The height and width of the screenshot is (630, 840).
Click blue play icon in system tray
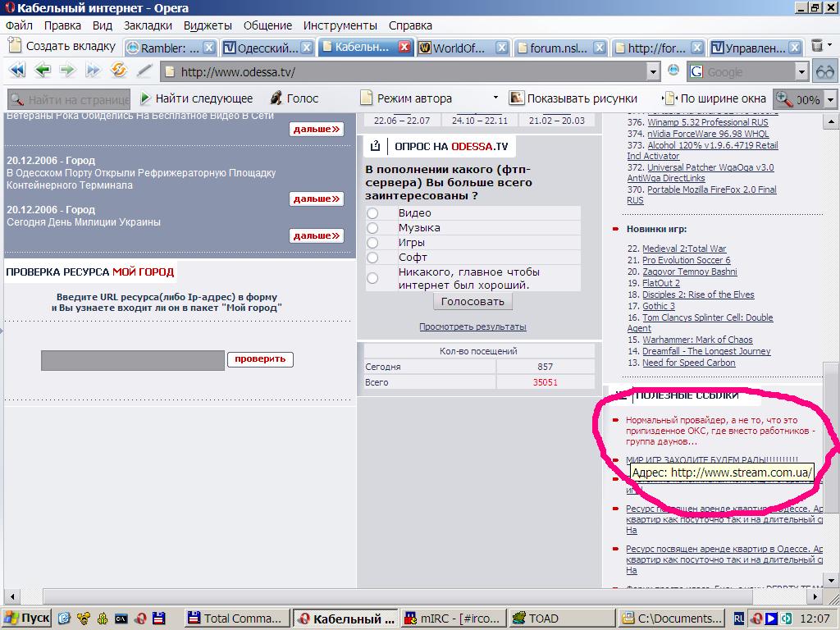(x=771, y=619)
